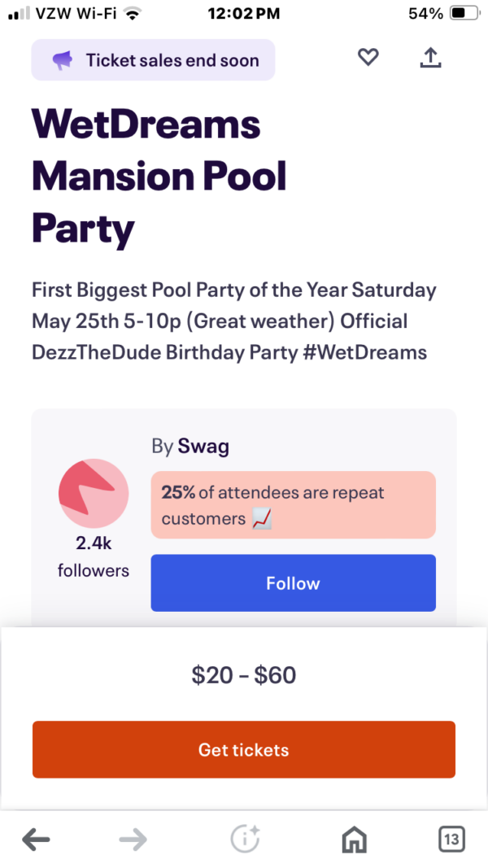
Task: Tap the heart icon to save event
Action: click(x=368, y=58)
